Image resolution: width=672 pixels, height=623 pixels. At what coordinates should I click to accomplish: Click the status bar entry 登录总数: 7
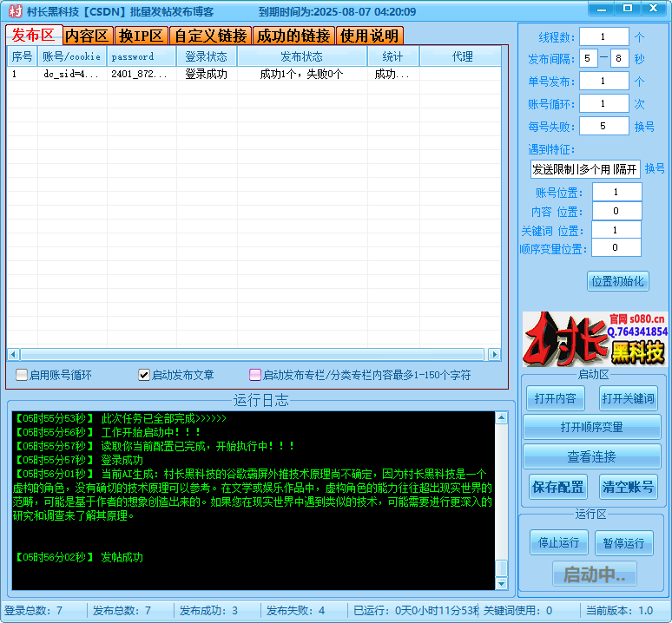34,610
